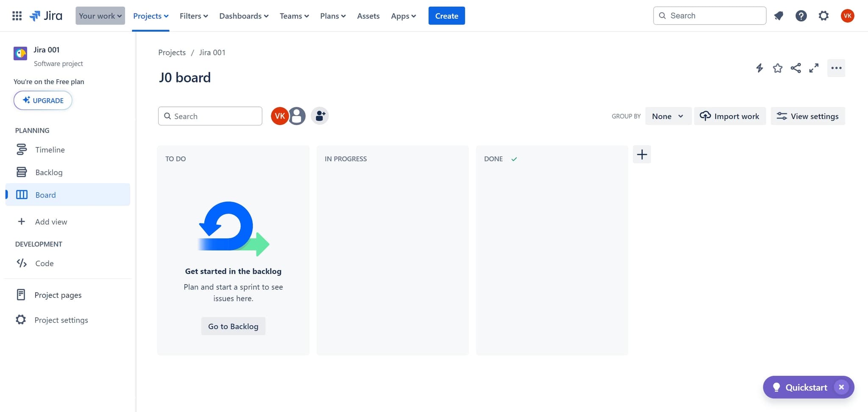This screenshot has height=412, width=868.
Task: Click the settings gear in the top bar
Action: [x=823, y=16]
